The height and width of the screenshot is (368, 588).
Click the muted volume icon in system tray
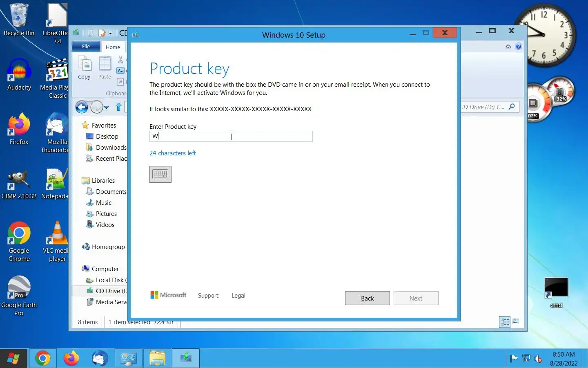(539, 359)
